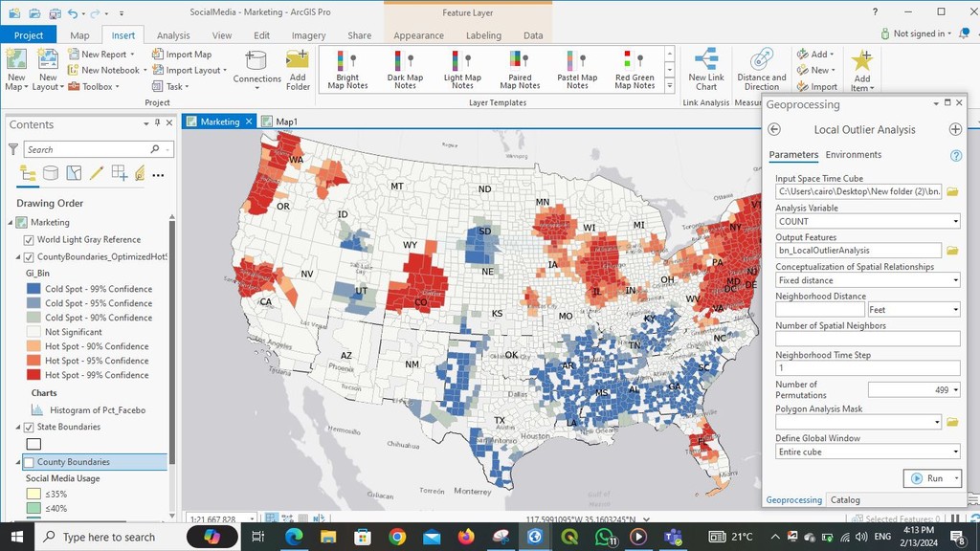
Task: Click Import Layout
Action: pos(189,70)
